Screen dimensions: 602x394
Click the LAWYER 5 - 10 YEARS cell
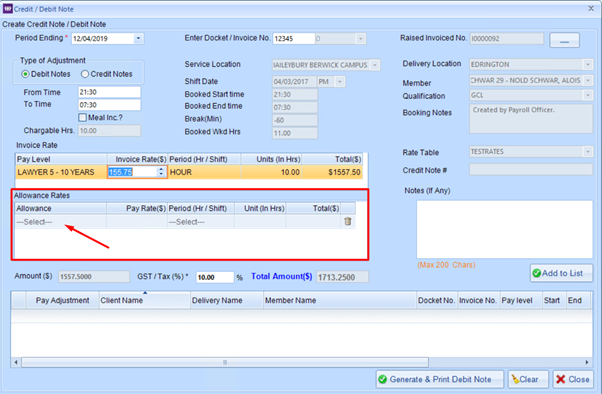pyautogui.click(x=61, y=172)
